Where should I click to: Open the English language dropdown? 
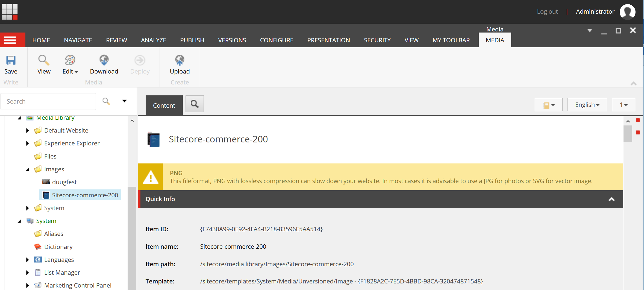coord(587,105)
